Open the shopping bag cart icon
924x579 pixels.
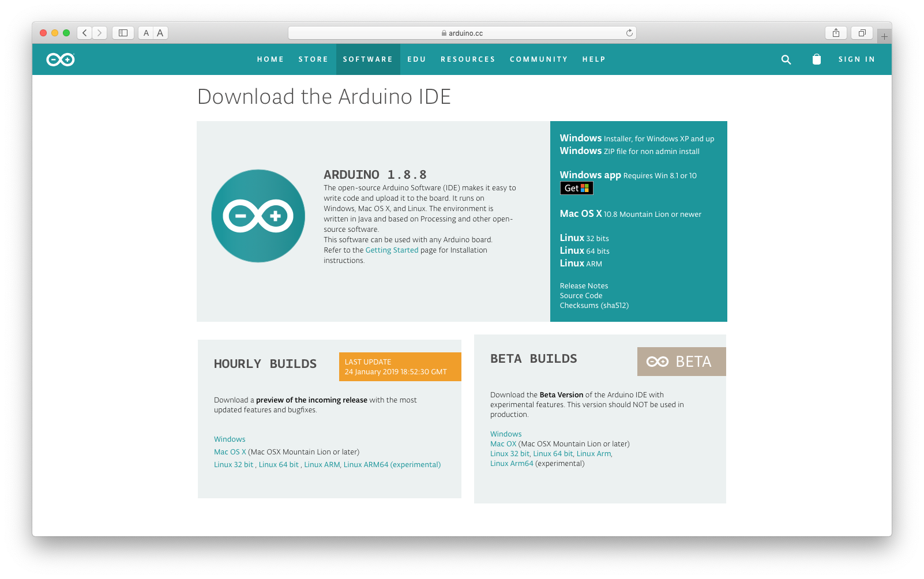pos(816,59)
